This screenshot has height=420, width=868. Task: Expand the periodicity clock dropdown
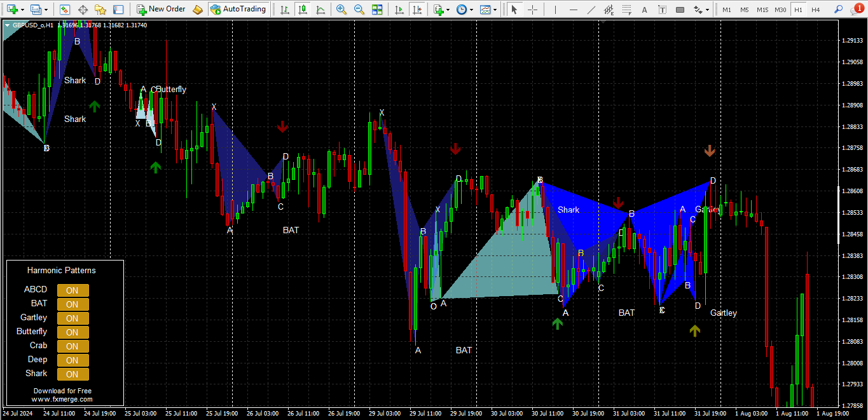[x=471, y=10]
